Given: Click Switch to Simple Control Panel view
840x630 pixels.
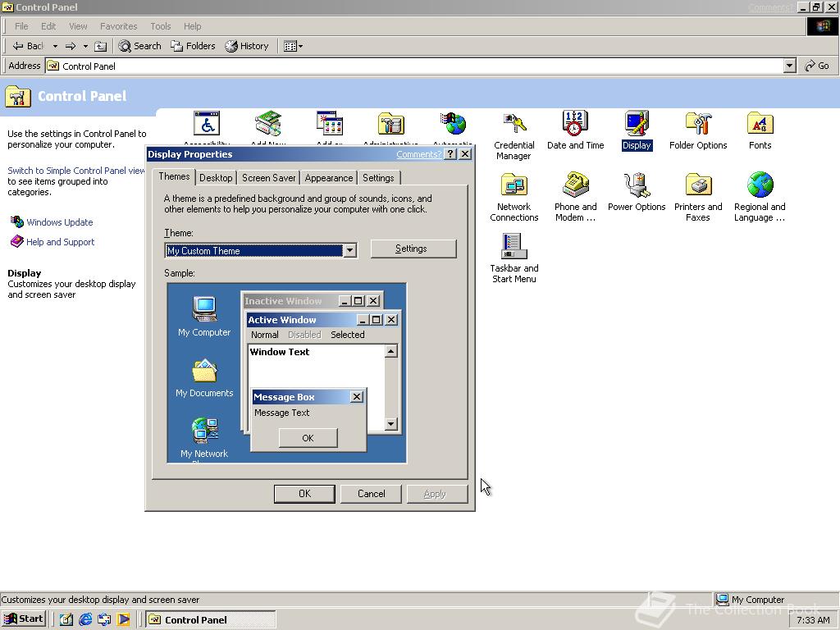Looking at the screenshot, I should [x=76, y=171].
